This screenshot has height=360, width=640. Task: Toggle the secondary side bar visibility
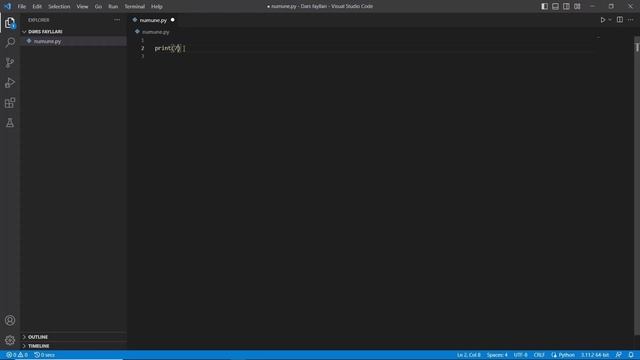(566, 6)
